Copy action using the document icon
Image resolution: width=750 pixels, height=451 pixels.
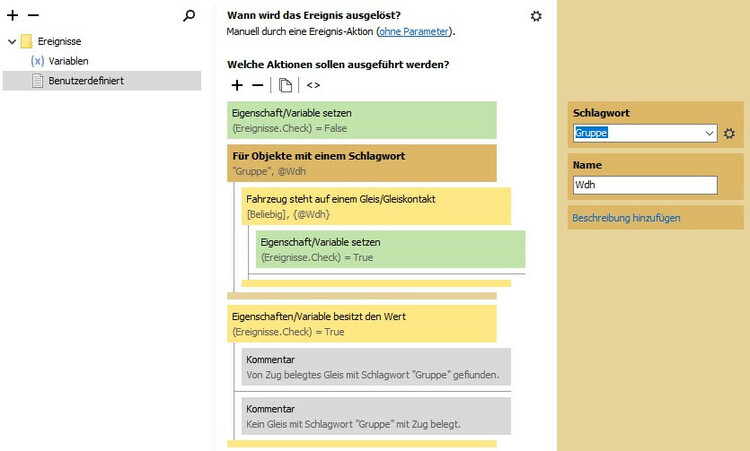[x=285, y=85]
